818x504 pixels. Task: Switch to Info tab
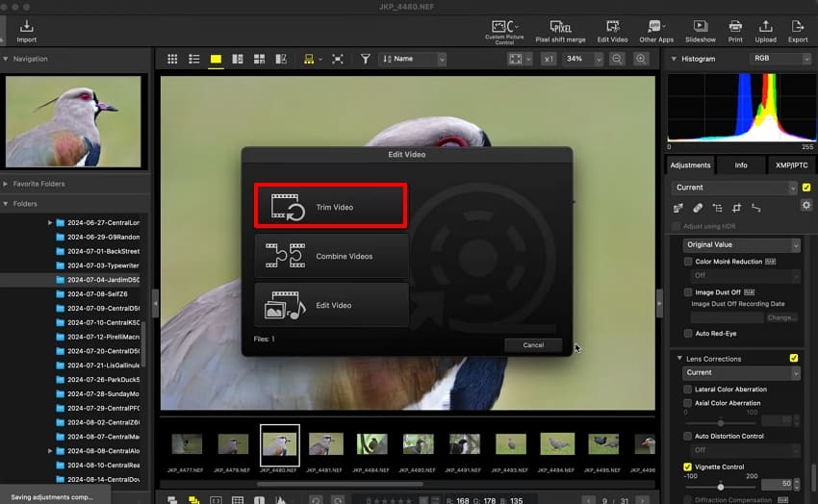741,165
